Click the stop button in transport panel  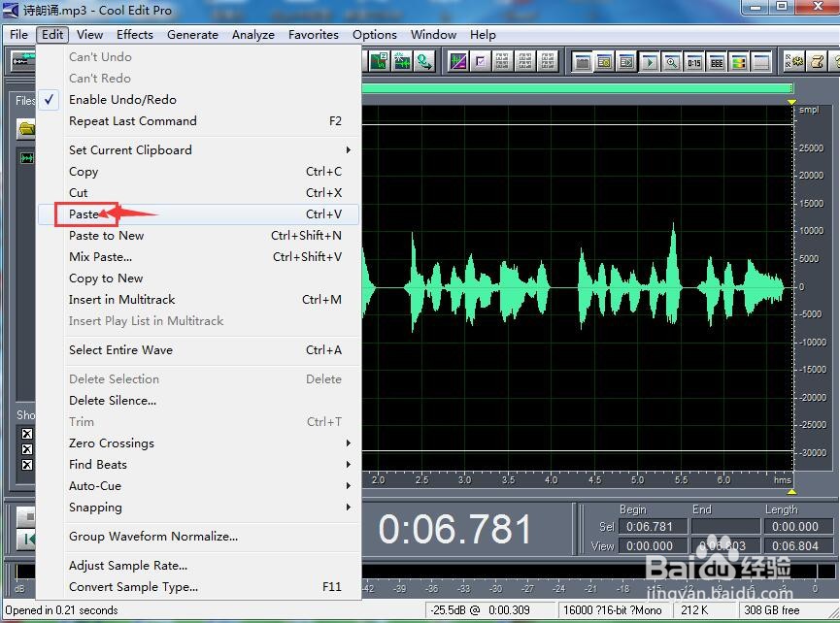coord(25,516)
